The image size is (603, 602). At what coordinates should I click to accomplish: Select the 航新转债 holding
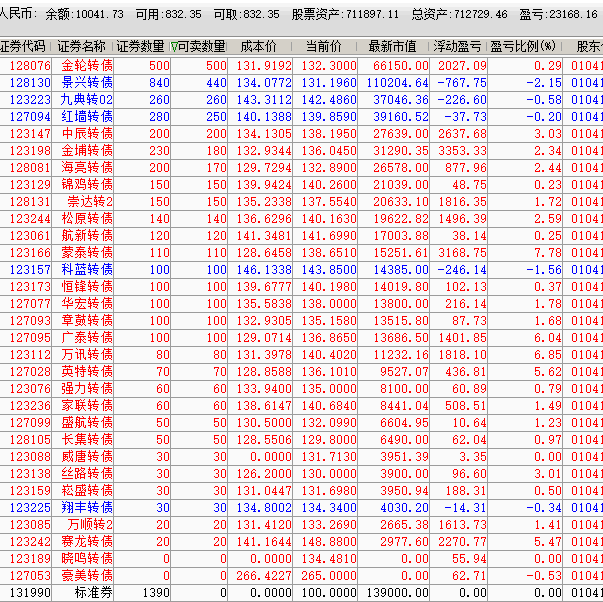tap(87, 236)
